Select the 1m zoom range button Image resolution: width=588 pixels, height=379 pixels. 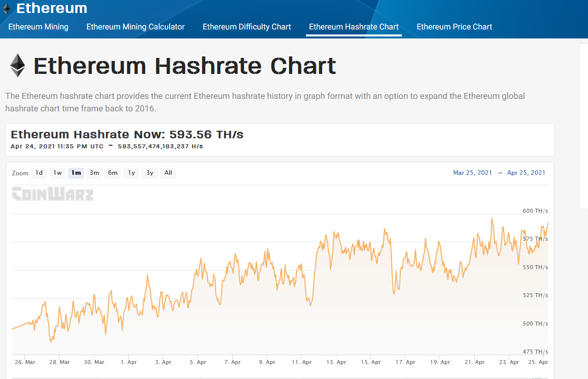[x=76, y=173]
